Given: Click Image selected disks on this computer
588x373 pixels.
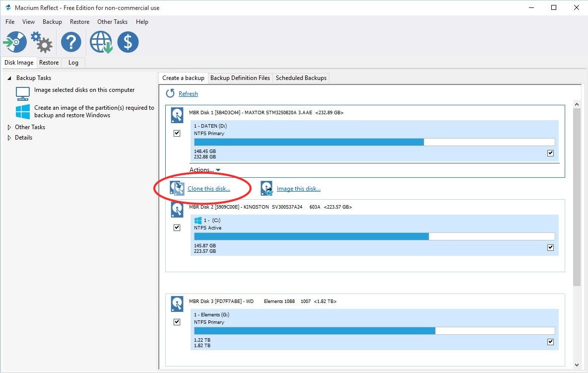Looking at the screenshot, I should (x=84, y=90).
